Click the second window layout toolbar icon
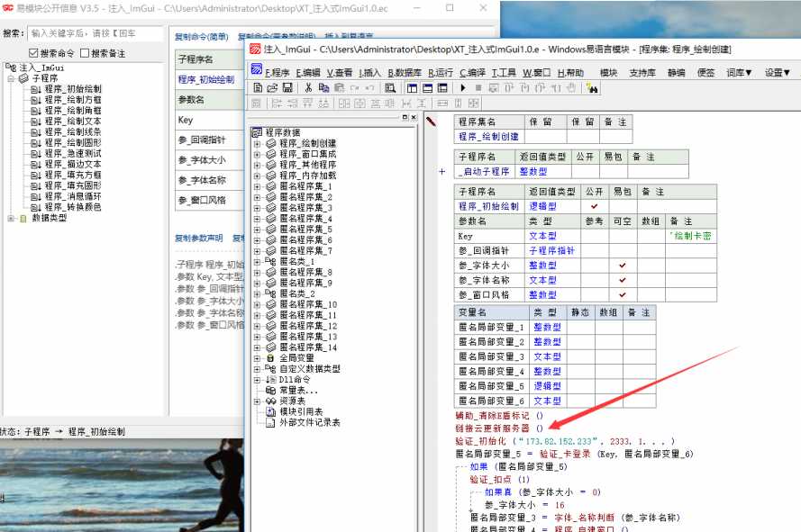The width and height of the screenshot is (801, 532). pyautogui.click(x=428, y=88)
